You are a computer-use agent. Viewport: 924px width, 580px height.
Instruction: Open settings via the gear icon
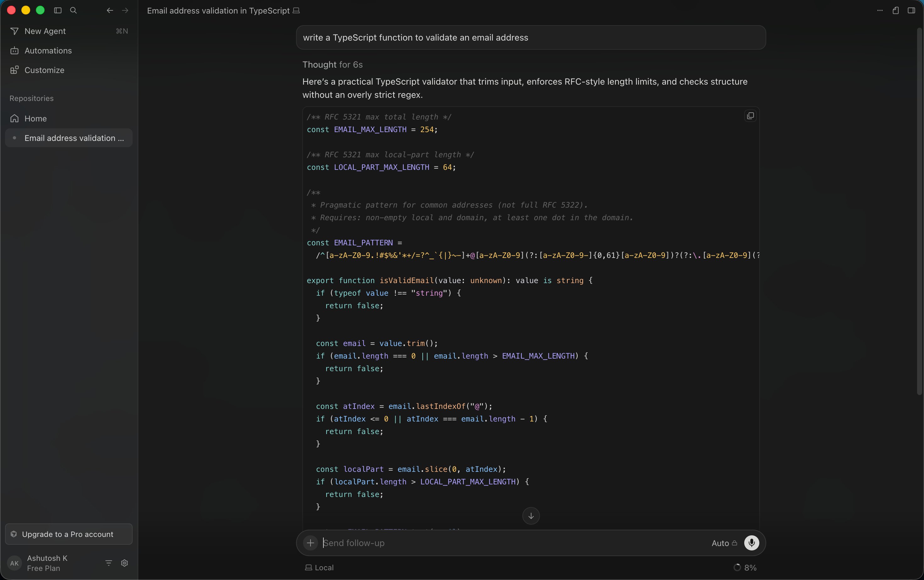124,563
